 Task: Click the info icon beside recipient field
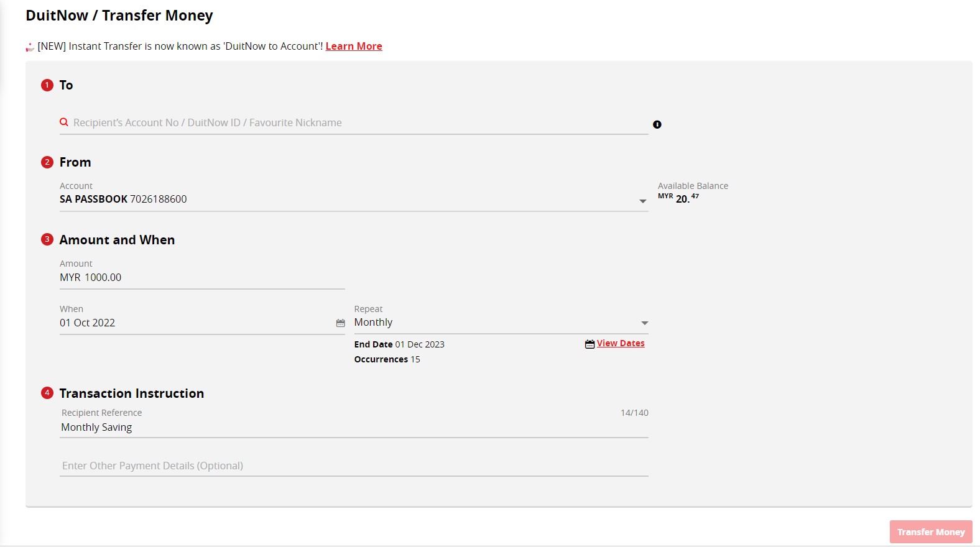pyautogui.click(x=657, y=124)
